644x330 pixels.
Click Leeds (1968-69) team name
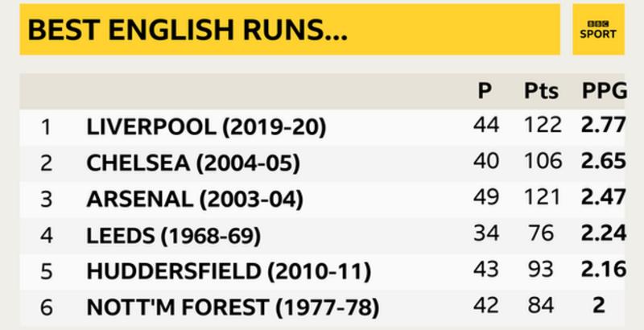[172, 235]
